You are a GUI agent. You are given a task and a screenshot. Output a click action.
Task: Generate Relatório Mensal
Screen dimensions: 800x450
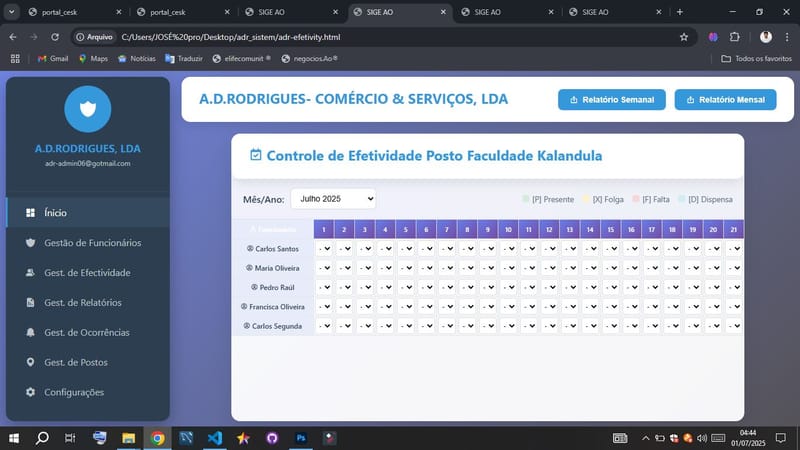click(725, 99)
